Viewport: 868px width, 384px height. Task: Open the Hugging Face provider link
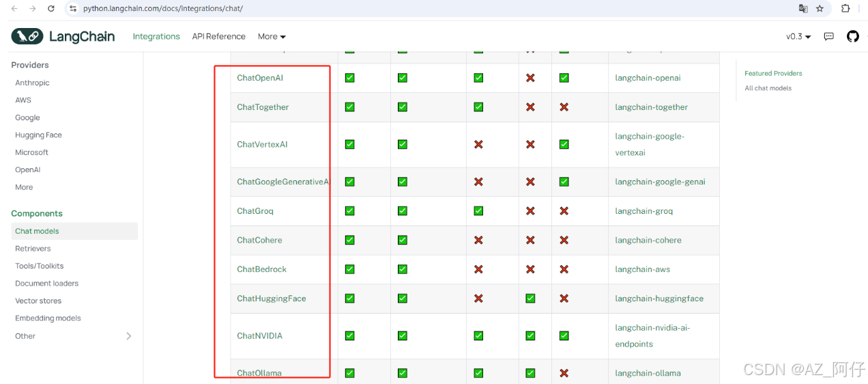[x=39, y=135]
